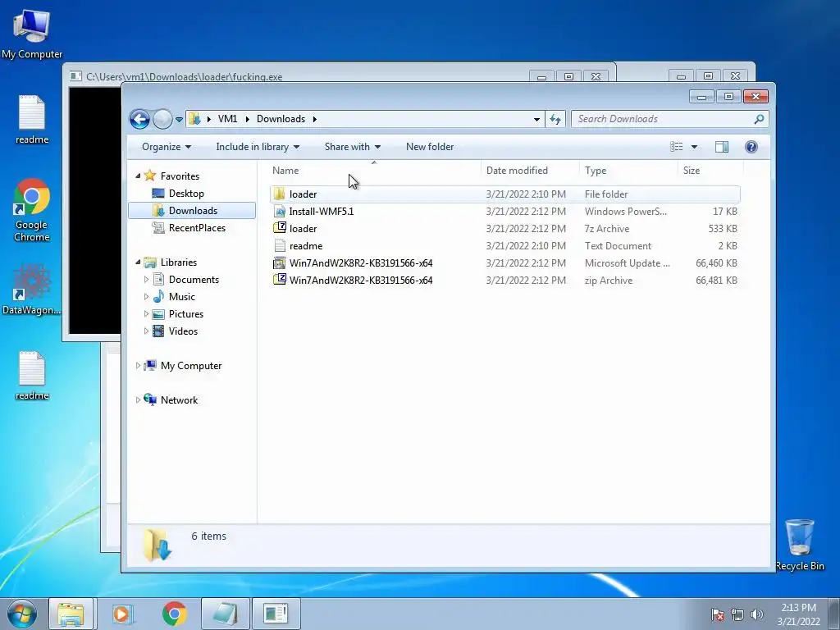
Task: Click the Refresh button by the address bar
Action: 555,120
